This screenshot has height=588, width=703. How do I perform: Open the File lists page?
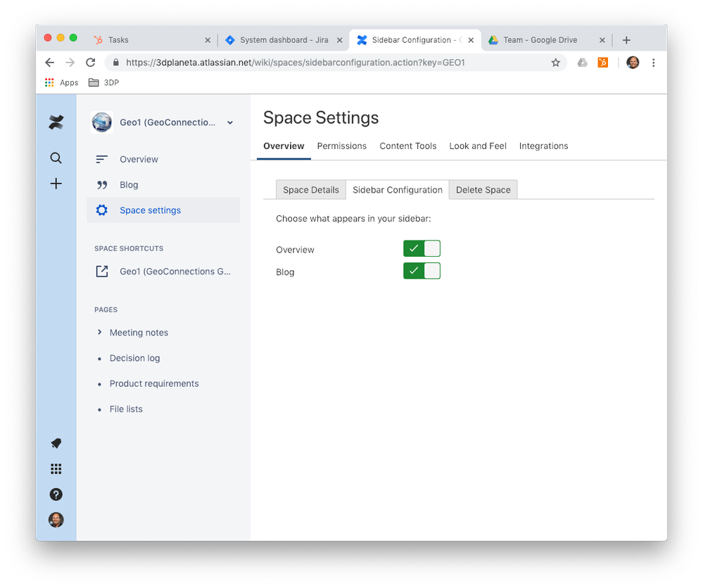126,409
